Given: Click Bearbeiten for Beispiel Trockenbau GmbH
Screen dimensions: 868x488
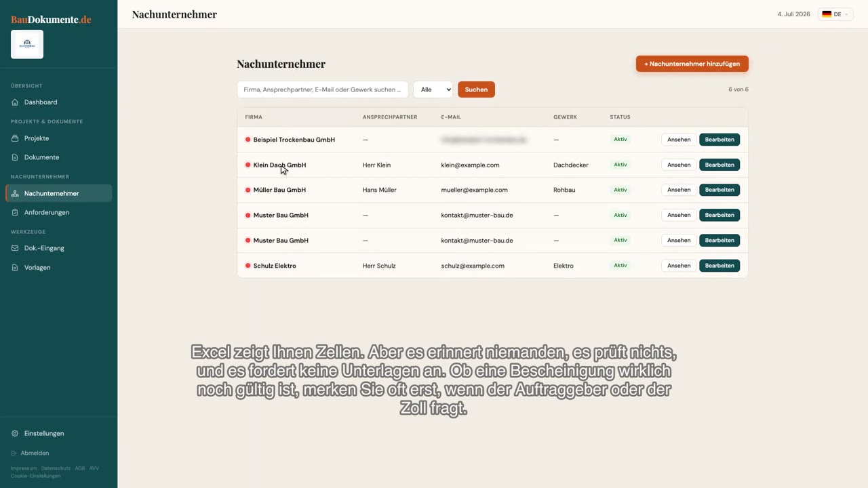Looking at the screenshot, I should [x=719, y=140].
